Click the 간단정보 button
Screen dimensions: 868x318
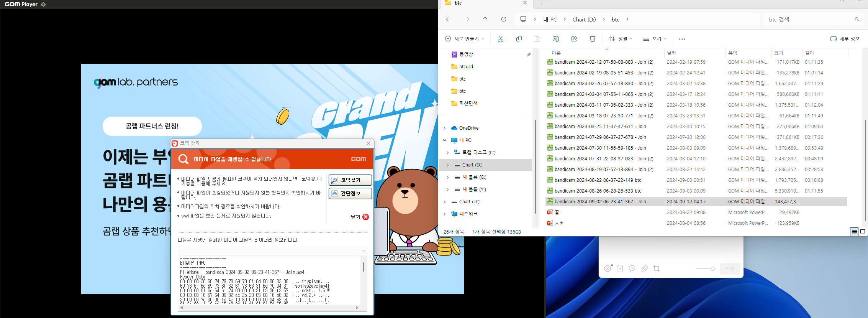(350, 193)
